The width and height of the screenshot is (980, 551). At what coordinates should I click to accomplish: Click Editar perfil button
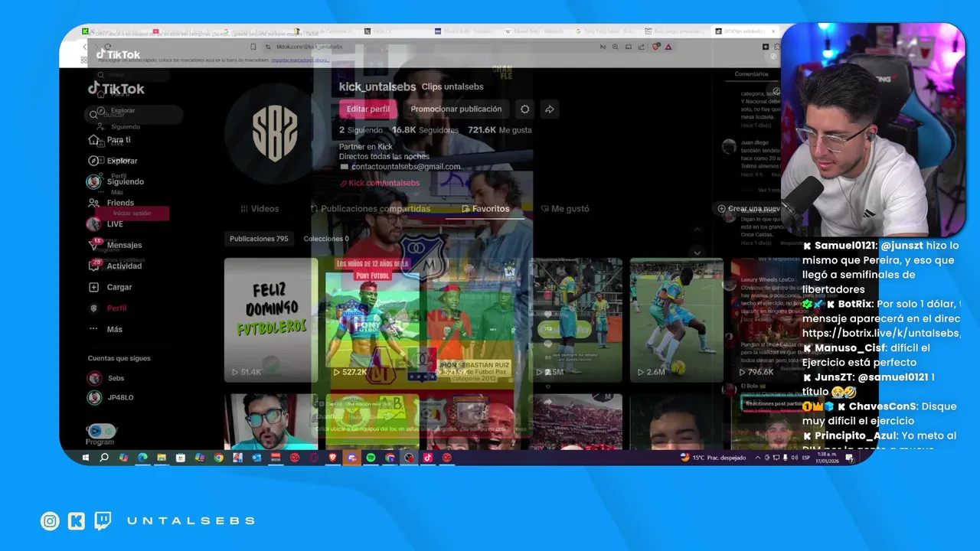coord(368,109)
